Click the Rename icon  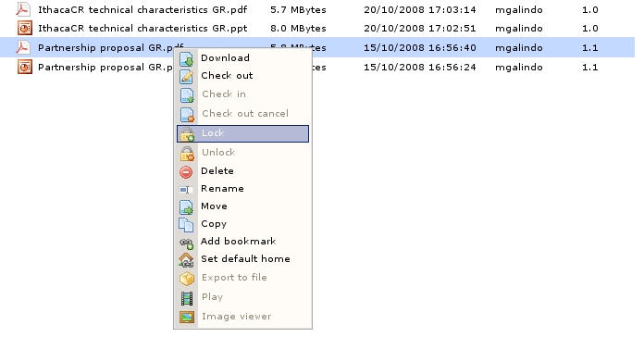[x=186, y=190]
